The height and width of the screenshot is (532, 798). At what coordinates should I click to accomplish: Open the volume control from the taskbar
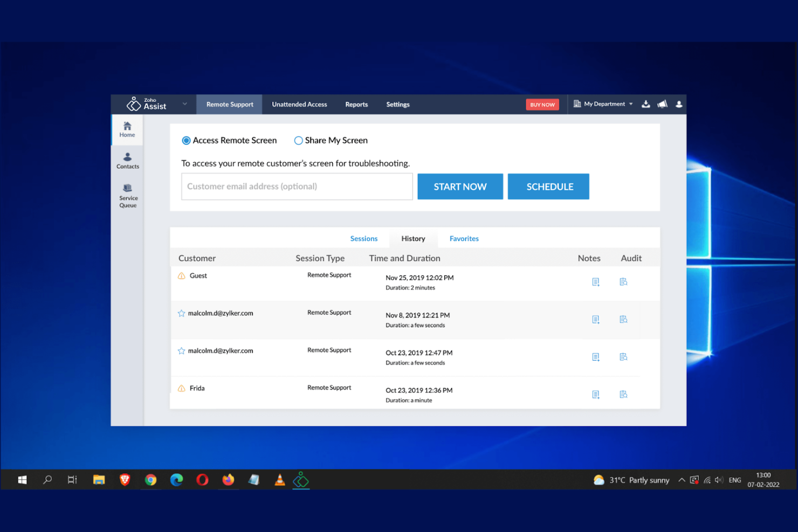719,480
